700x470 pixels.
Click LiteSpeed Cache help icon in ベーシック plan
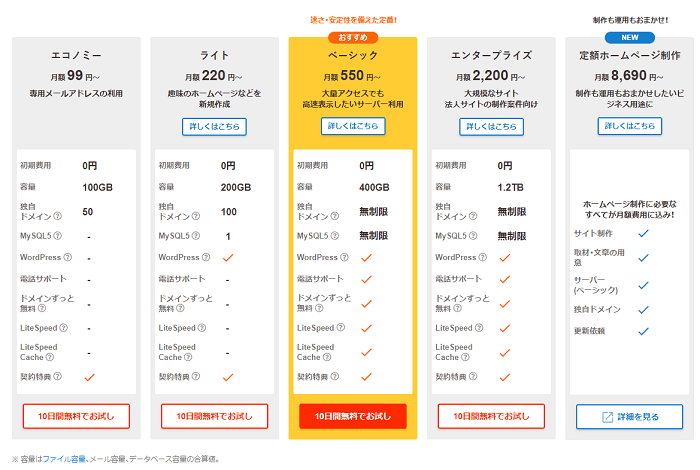[x=327, y=357]
